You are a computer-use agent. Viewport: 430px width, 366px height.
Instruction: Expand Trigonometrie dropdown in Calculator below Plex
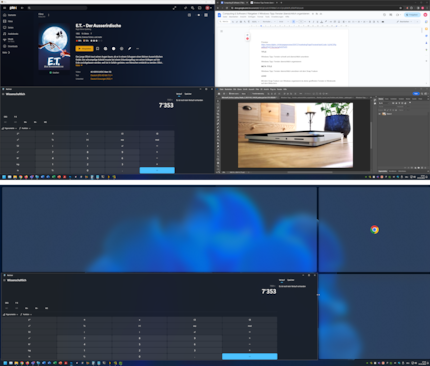pos(10,128)
